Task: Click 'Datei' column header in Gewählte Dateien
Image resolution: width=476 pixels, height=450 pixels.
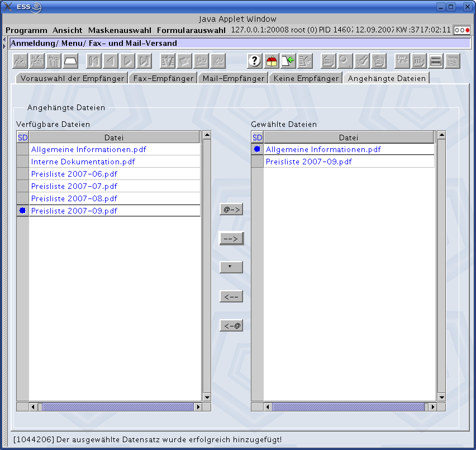Action: pos(349,138)
